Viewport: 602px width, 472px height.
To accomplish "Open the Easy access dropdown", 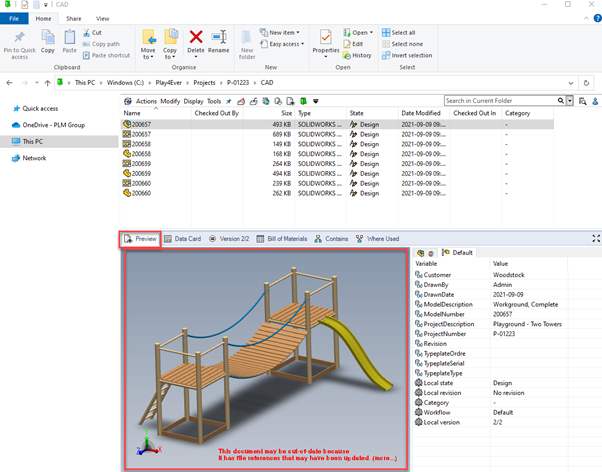I will 282,44.
